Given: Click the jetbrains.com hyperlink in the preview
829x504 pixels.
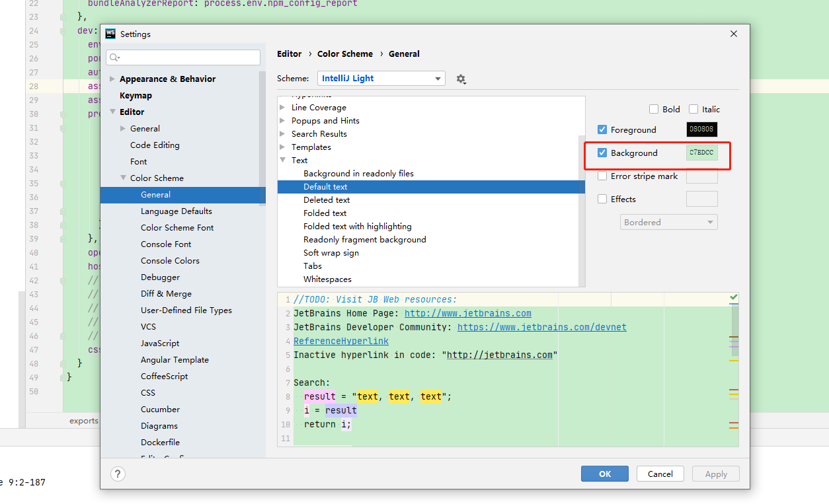Looking at the screenshot, I should (467, 313).
